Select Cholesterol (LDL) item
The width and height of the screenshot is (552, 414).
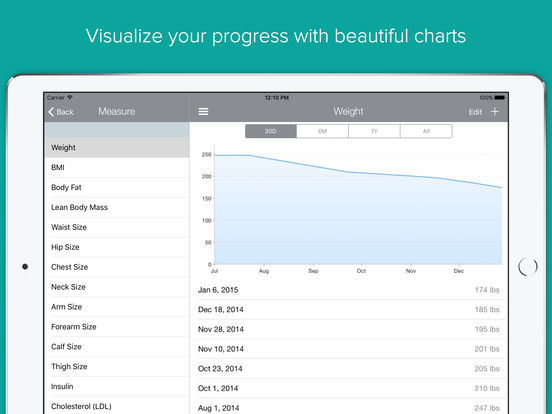click(117, 406)
